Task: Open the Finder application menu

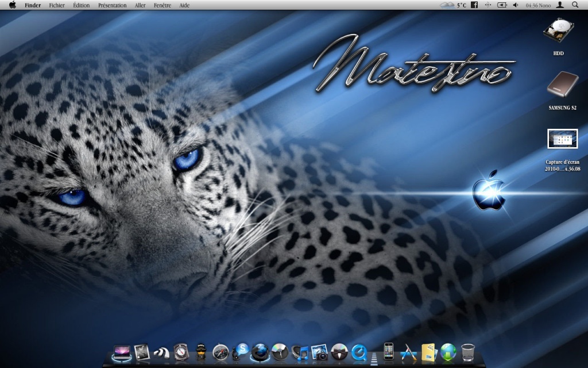Action: point(33,5)
